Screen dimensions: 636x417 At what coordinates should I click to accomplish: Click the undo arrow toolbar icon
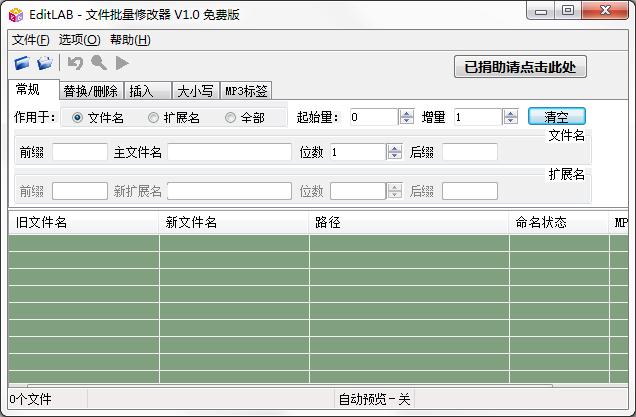[x=76, y=63]
